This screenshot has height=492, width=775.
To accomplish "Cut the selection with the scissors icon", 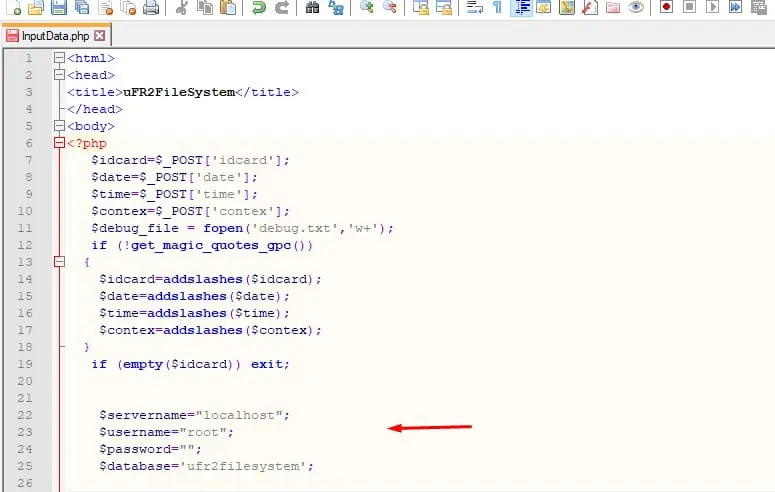I will point(181,7).
